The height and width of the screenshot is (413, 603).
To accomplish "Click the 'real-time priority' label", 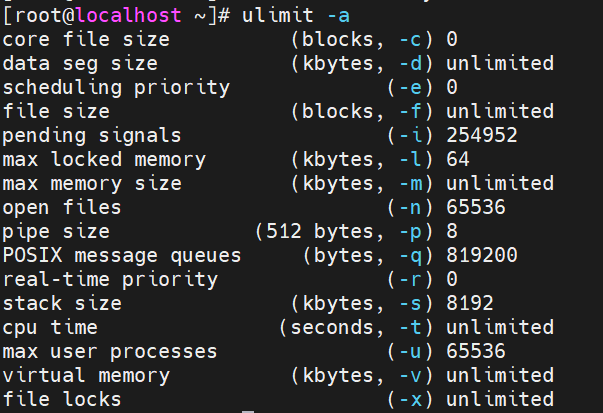I will 110,279.
